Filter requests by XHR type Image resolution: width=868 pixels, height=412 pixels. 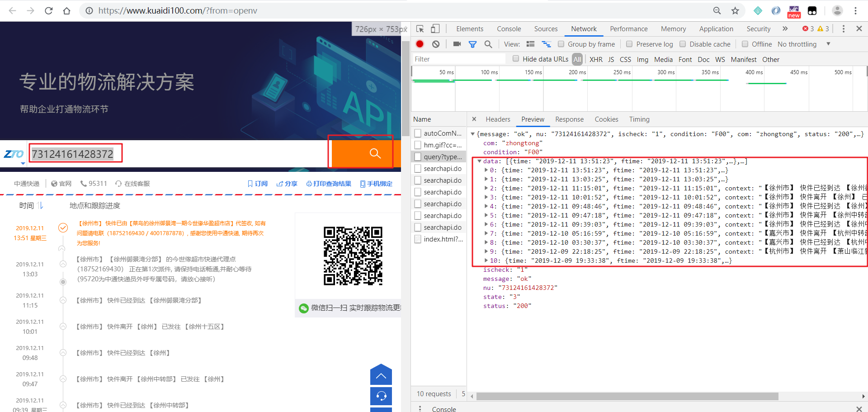pyautogui.click(x=596, y=59)
